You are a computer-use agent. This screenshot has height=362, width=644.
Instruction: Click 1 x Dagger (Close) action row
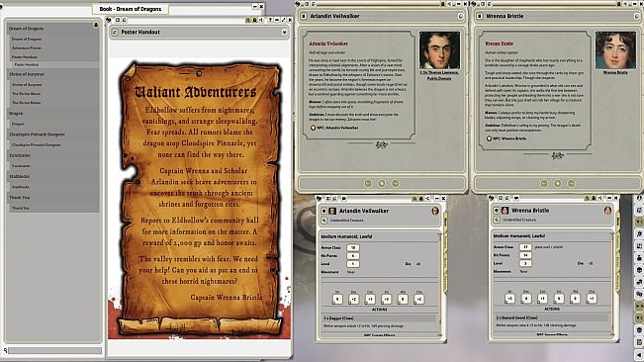coord(379,318)
